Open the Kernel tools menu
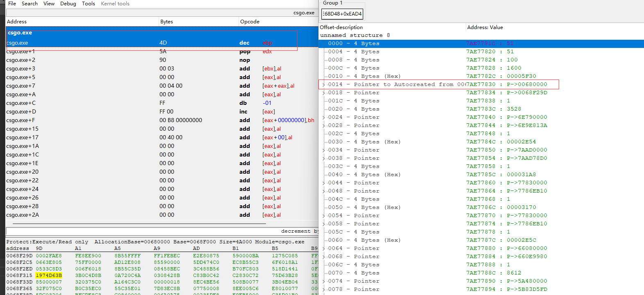 (x=115, y=4)
